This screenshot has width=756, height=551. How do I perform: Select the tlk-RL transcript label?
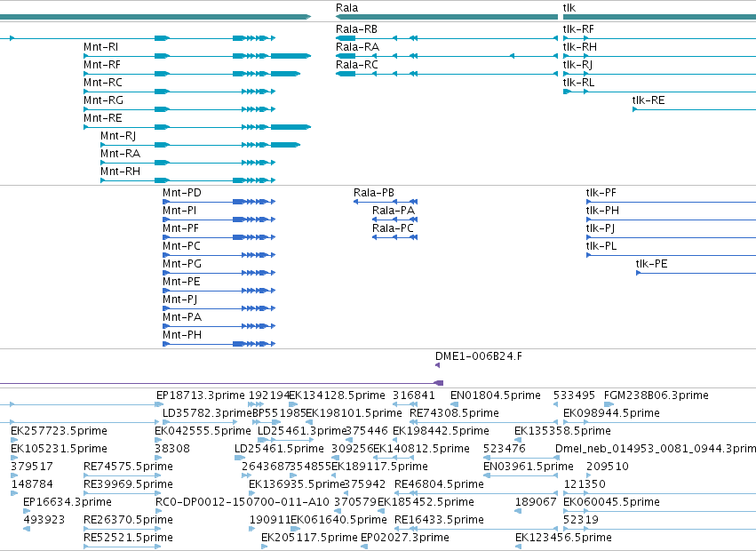[578, 83]
